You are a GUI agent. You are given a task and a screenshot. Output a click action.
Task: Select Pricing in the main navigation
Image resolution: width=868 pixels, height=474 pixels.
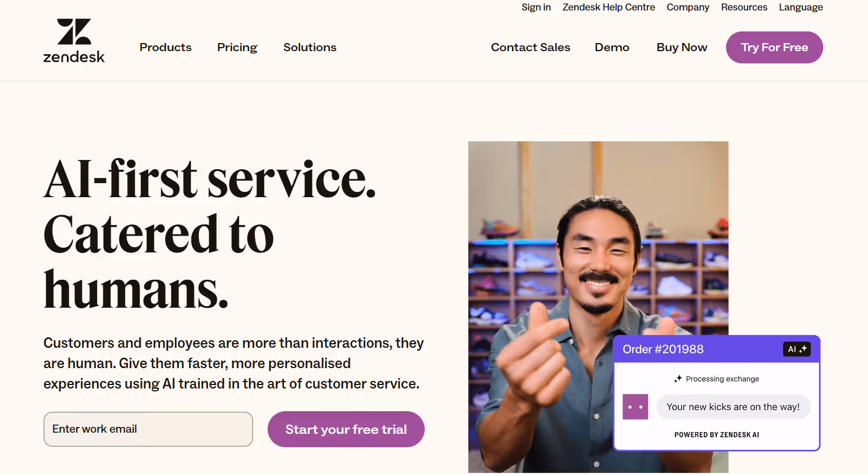(x=237, y=47)
